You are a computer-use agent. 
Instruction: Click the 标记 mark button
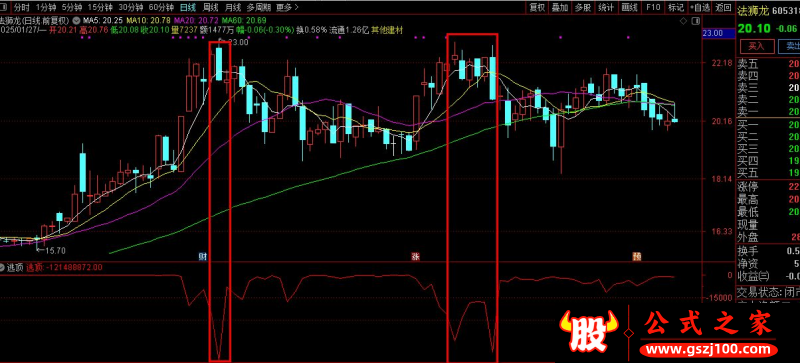tap(676, 7)
